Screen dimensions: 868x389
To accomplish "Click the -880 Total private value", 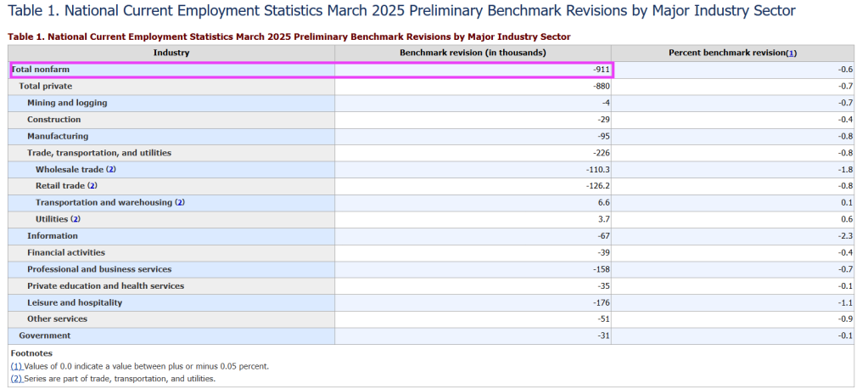I will 602,87.
